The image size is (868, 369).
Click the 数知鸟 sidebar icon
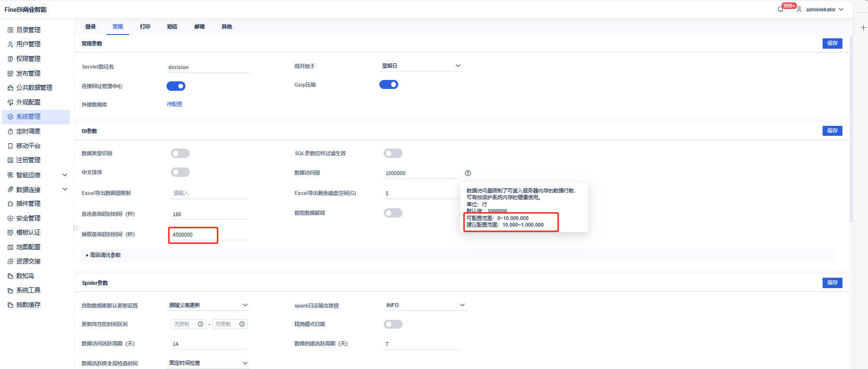(10, 276)
